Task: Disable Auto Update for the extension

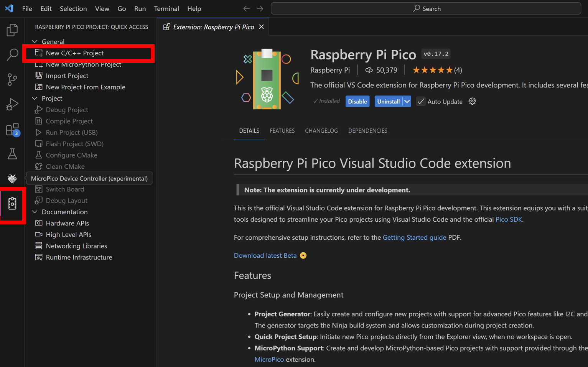Action: pos(421,101)
